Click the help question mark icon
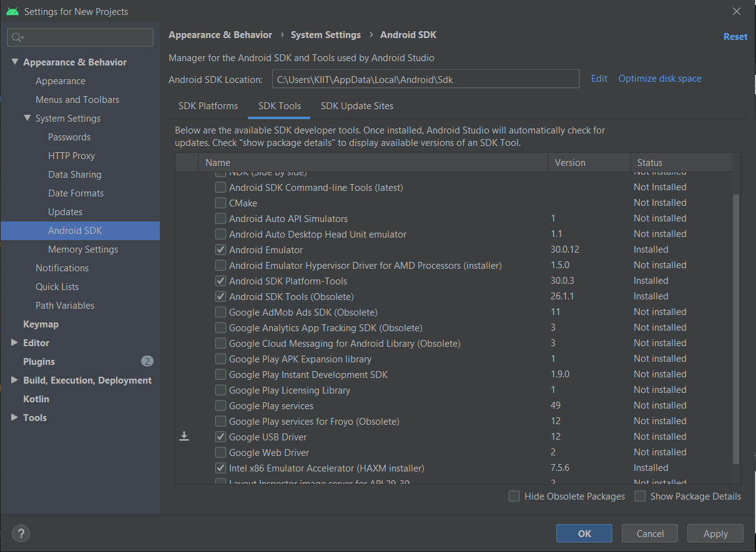756x552 pixels. [x=21, y=533]
